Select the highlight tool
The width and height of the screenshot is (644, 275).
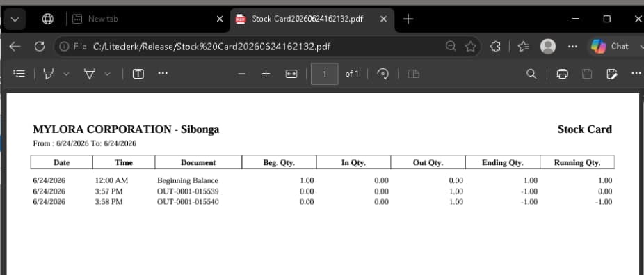tap(49, 74)
